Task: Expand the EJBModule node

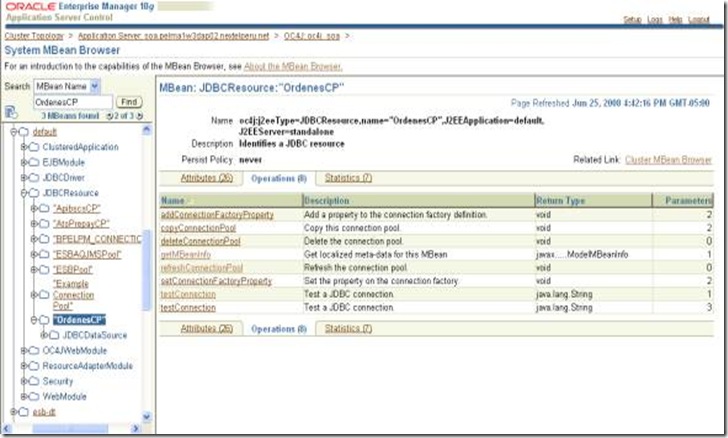Action: [24, 163]
